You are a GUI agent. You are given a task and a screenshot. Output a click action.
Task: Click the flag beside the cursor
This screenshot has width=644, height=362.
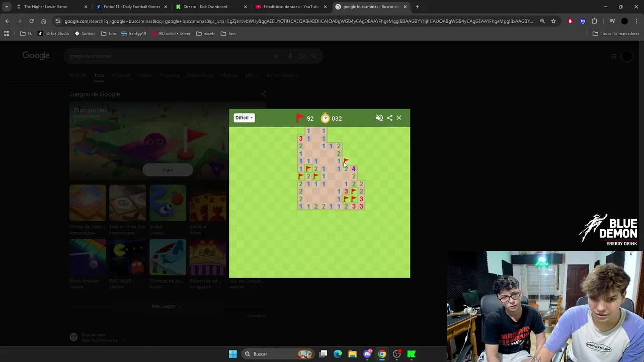click(346, 161)
